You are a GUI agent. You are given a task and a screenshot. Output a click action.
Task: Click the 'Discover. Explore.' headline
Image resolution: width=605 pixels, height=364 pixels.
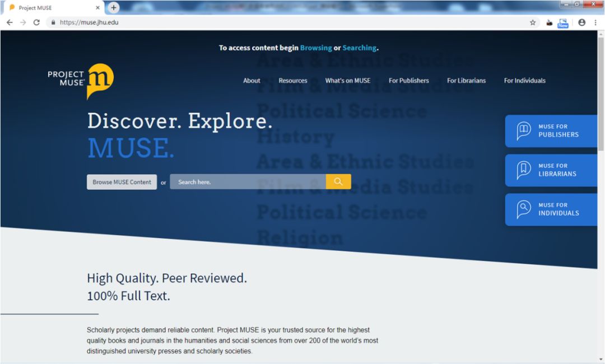click(x=180, y=121)
